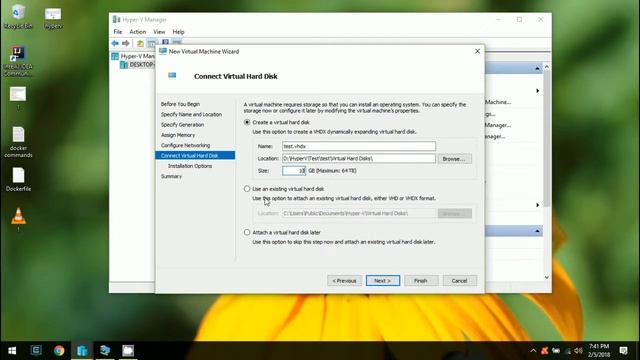Click the Finish button
This screenshot has width=640, height=360.
coord(421,281)
